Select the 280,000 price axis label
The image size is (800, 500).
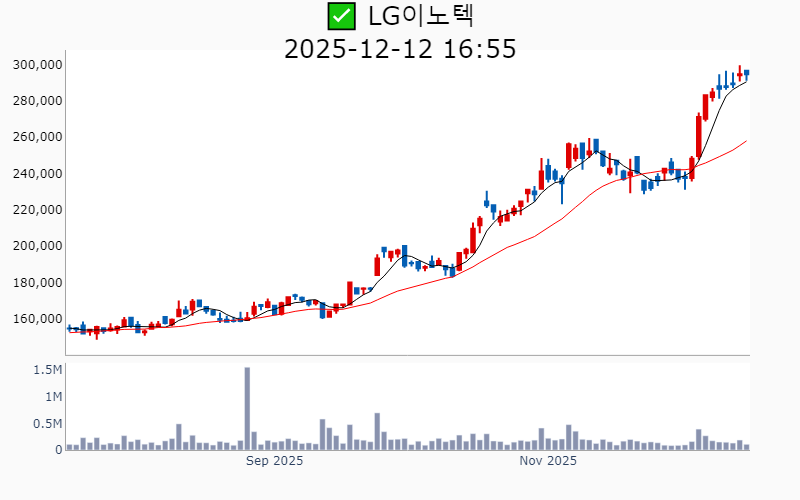click(38, 101)
